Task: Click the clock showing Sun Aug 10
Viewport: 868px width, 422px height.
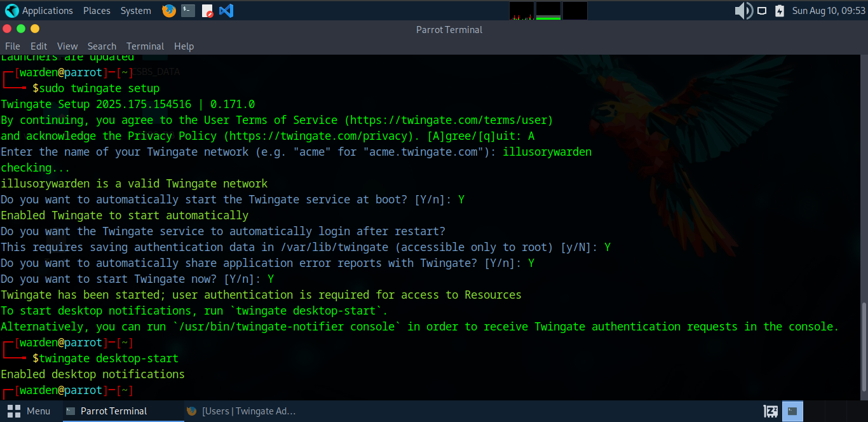Action: pyautogui.click(x=829, y=11)
